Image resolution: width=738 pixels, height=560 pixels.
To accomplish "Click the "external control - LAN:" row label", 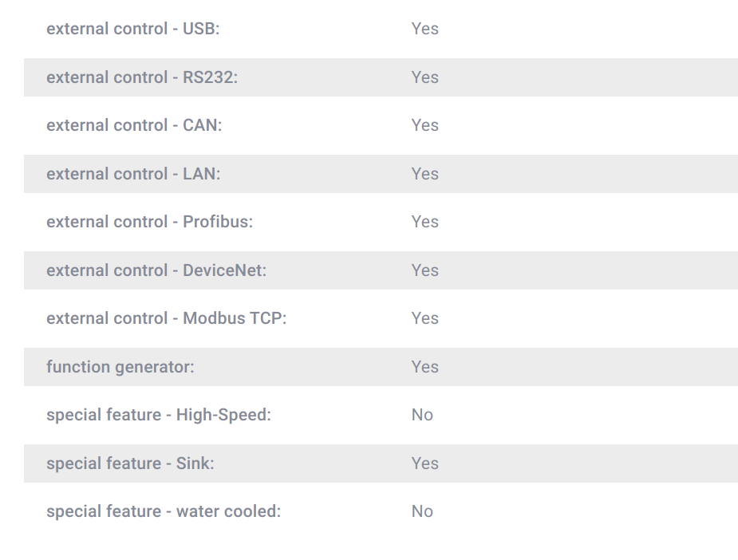I will pyautogui.click(x=133, y=174).
